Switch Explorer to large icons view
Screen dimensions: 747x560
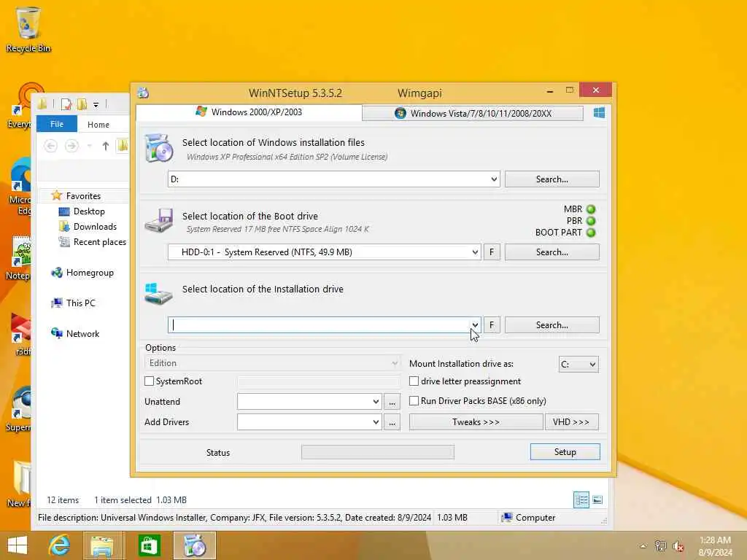click(597, 500)
